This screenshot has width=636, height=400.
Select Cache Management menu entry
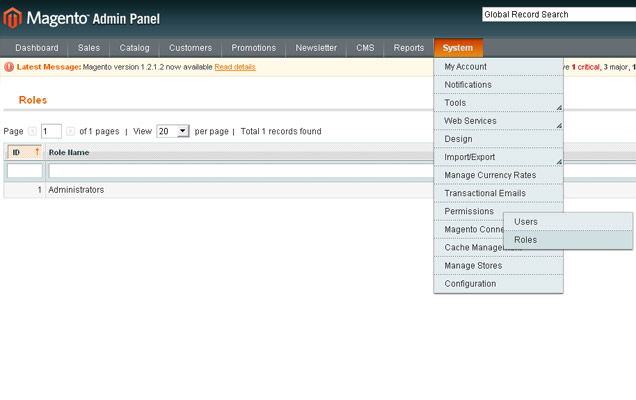[469, 247]
